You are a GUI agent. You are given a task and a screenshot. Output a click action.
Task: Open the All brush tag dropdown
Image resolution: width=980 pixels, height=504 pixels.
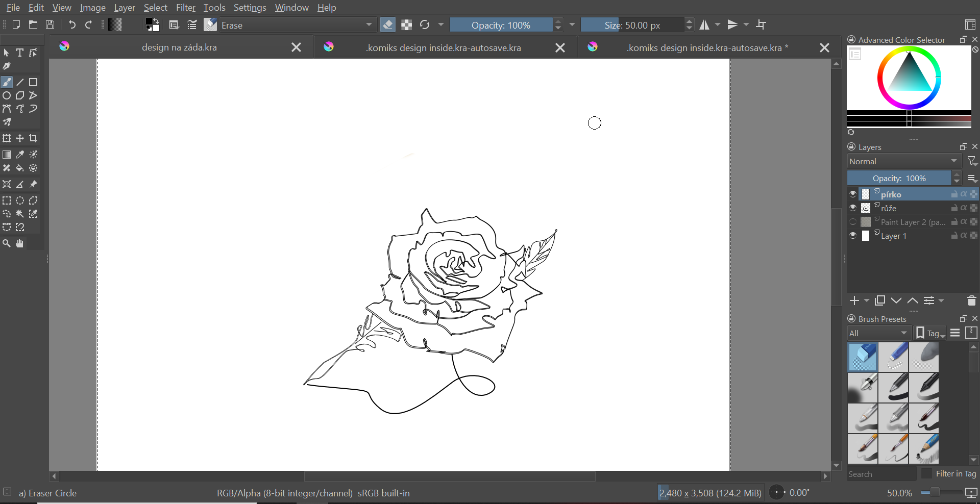tap(878, 333)
